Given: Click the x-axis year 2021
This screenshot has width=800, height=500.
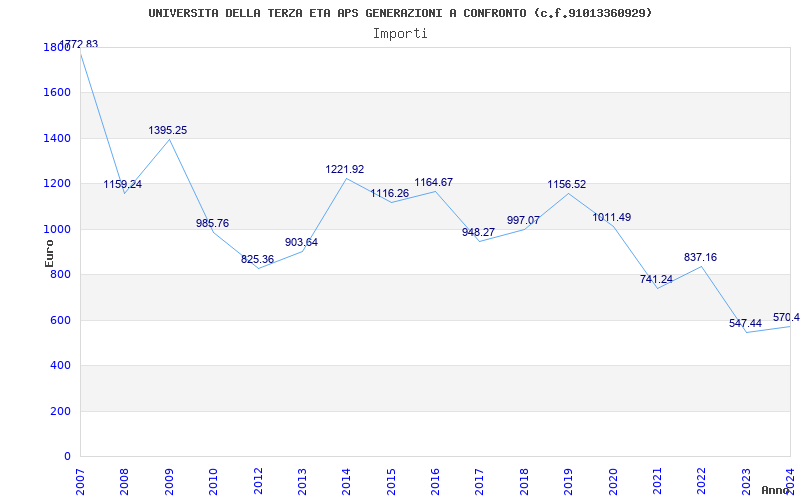Looking at the screenshot, I should pos(658,482).
